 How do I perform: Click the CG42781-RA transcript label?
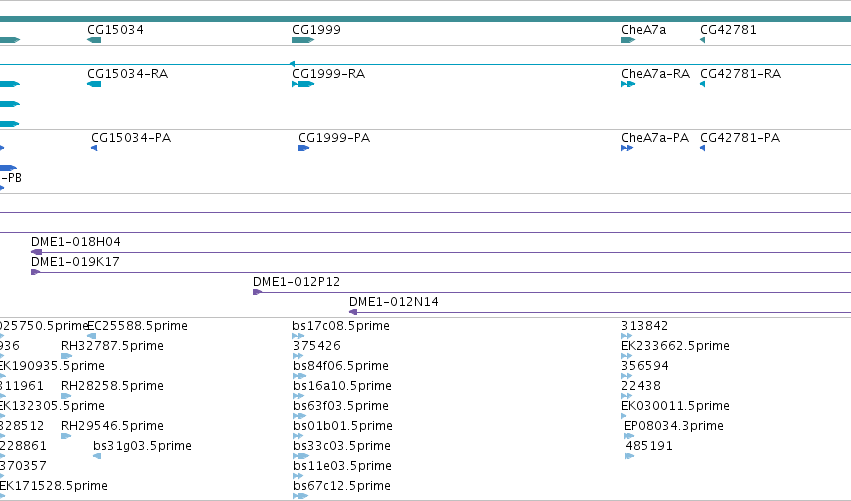740,74
